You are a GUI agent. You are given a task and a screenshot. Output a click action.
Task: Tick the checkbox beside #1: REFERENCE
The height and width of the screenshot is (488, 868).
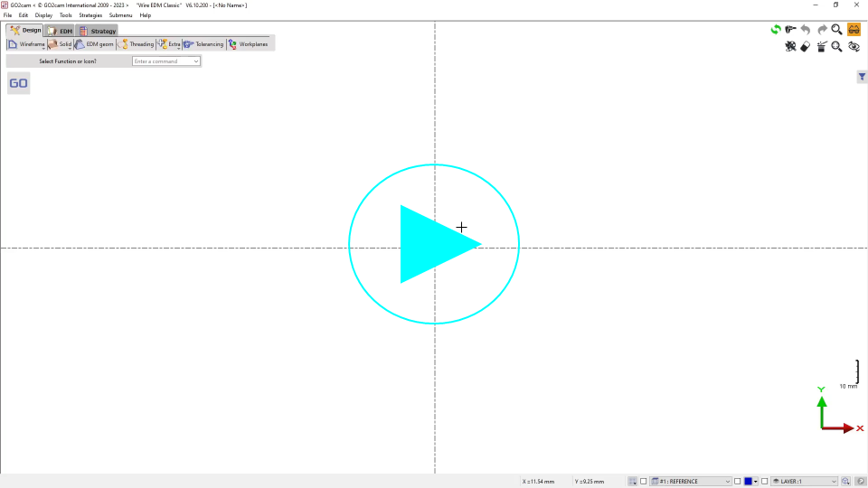click(644, 482)
